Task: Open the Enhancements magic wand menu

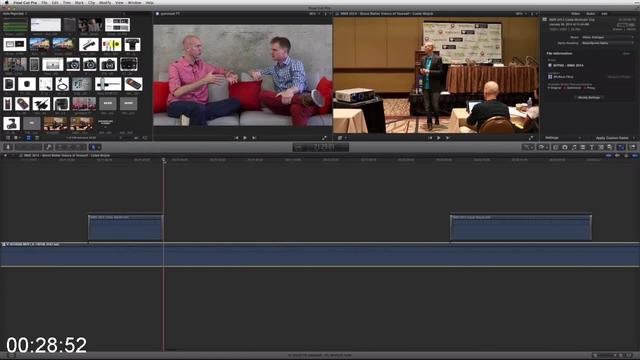Action: (529, 147)
